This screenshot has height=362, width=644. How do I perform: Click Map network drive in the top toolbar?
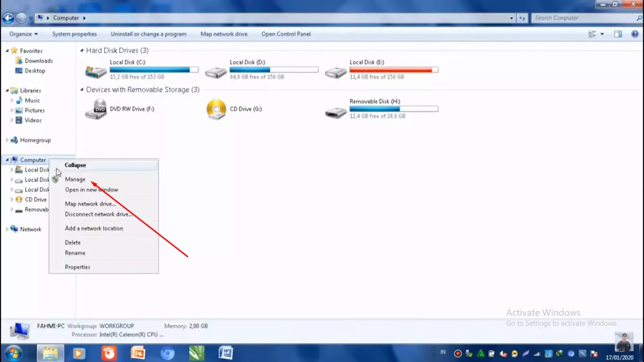pyautogui.click(x=224, y=34)
